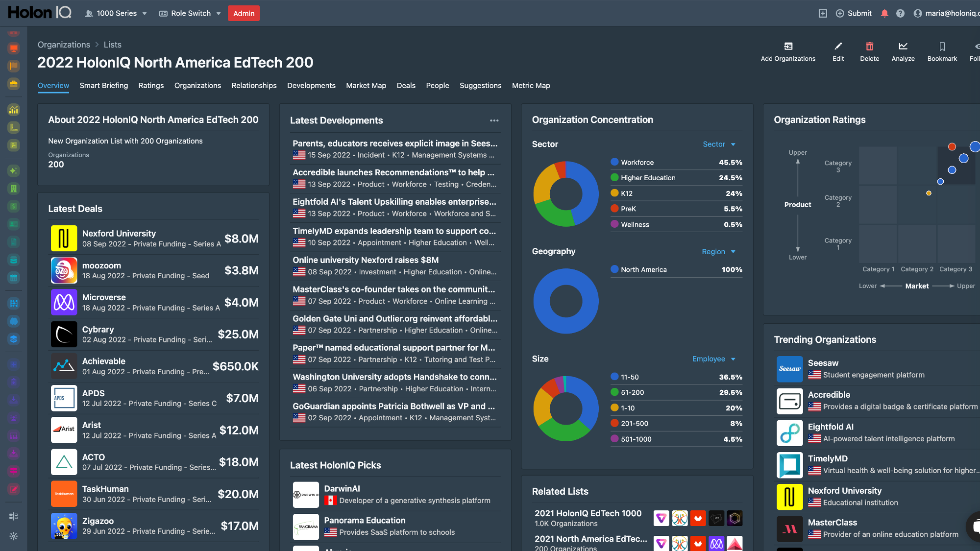Viewport: 980px width, 551px height.
Task: Switch to the Ratings tab
Action: 151,85
